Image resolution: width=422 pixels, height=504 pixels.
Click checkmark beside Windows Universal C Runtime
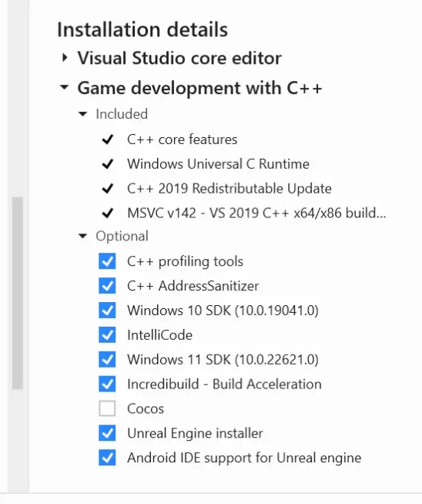[x=108, y=164]
